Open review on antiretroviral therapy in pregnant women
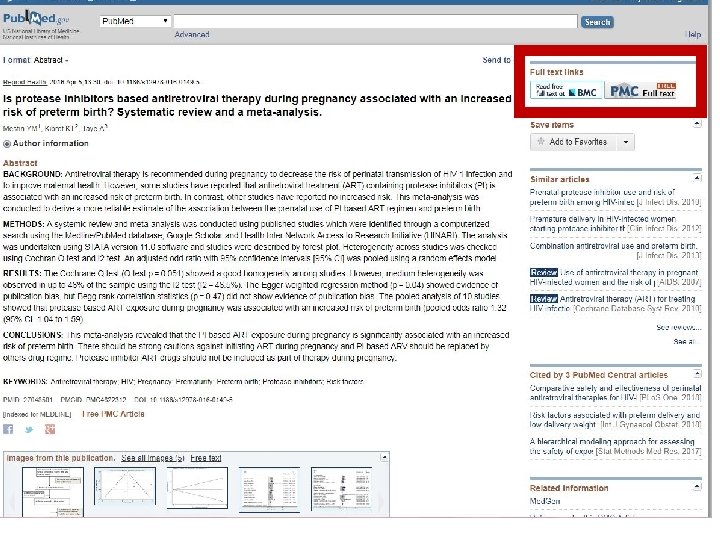This screenshot has height=540, width=720. 615,277
